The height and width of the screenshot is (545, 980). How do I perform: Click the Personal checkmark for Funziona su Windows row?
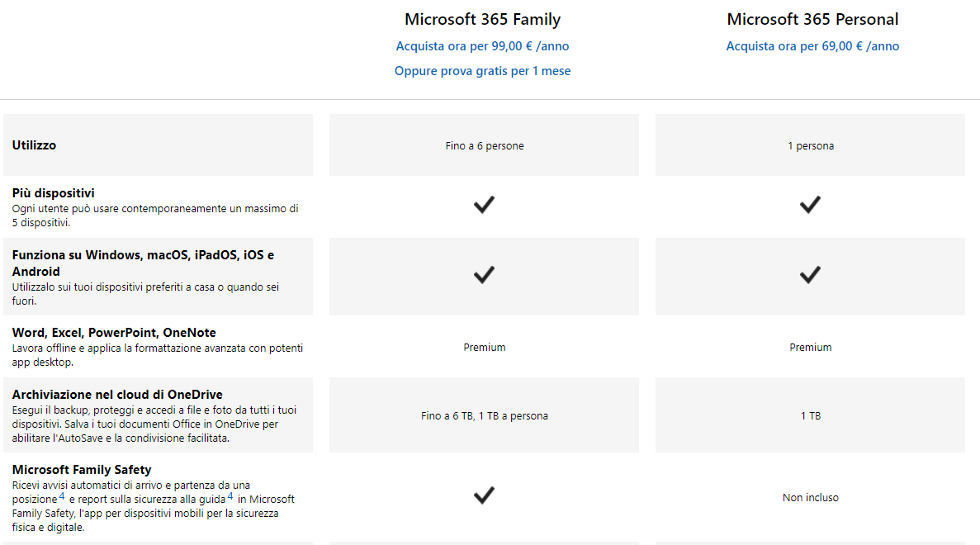click(810, 275)
